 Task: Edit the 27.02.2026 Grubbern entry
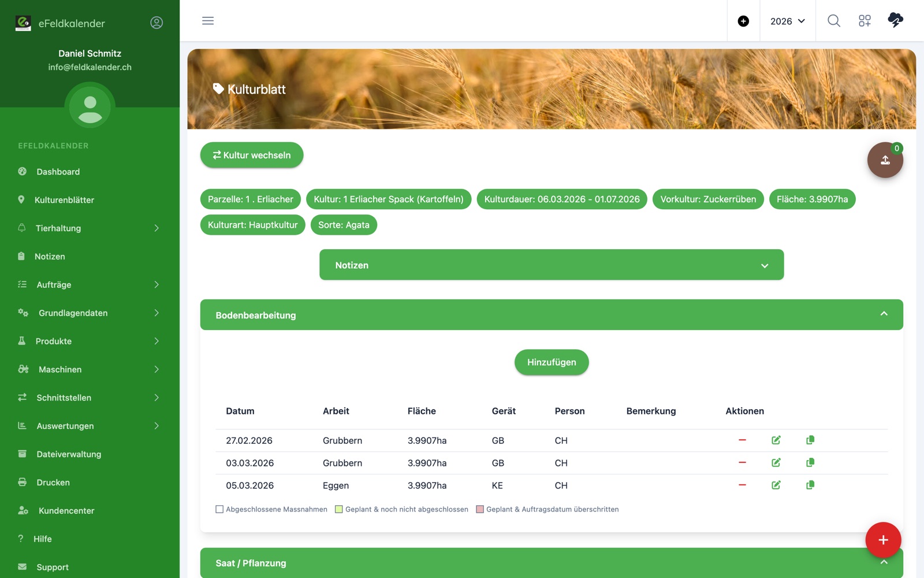[776, 440]
